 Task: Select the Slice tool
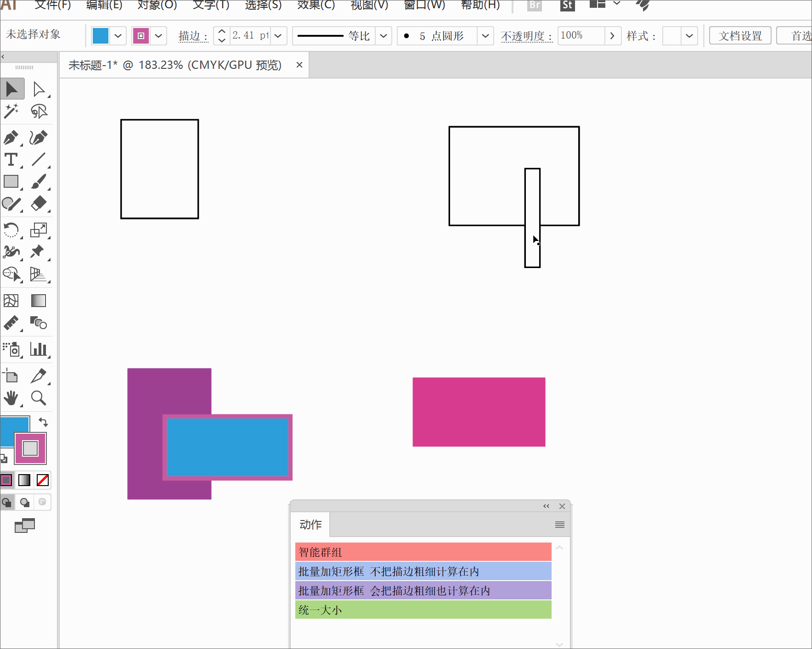tap(39, 376)
